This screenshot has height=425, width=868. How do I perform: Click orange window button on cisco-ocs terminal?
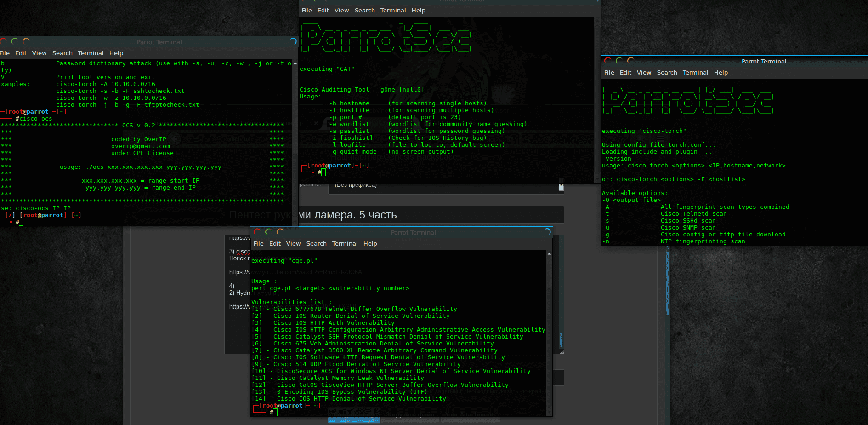click(x=26, y=41)
